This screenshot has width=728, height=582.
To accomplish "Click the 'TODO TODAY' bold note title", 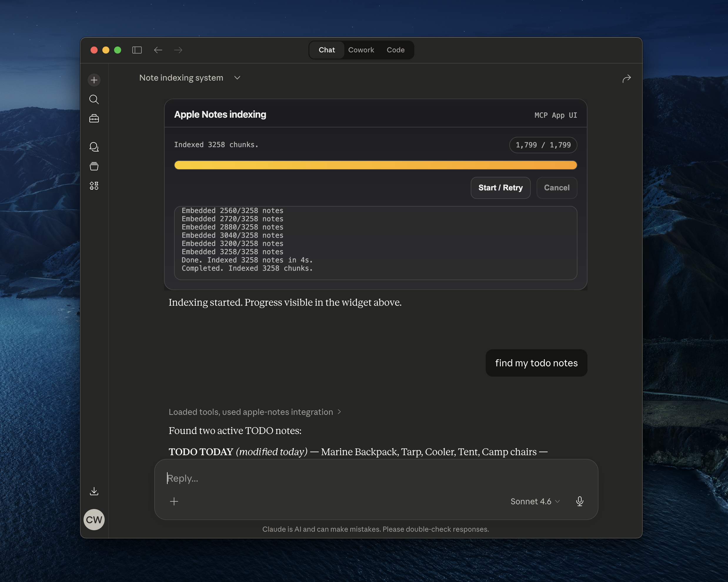I will coord(201,452).
